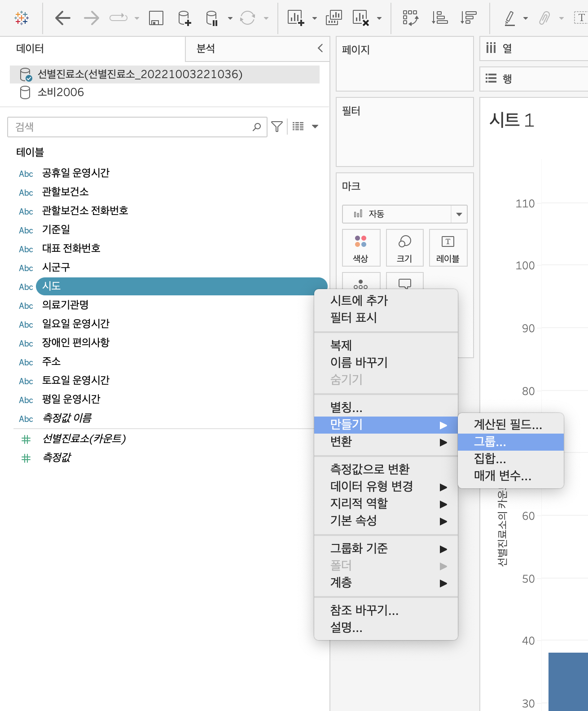Open the Size marks card
Image resolution: width=588 pixels, height=711 pixels.
click(404, 248)
